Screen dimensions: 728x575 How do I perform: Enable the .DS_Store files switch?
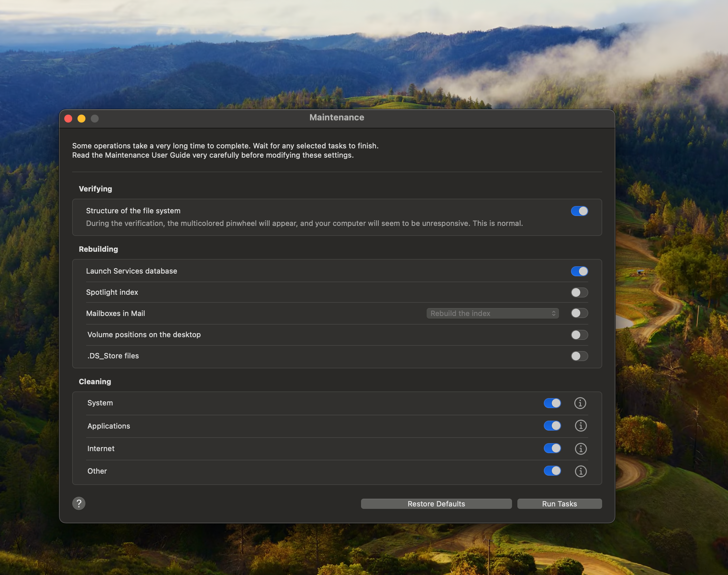tap(579, 356)
